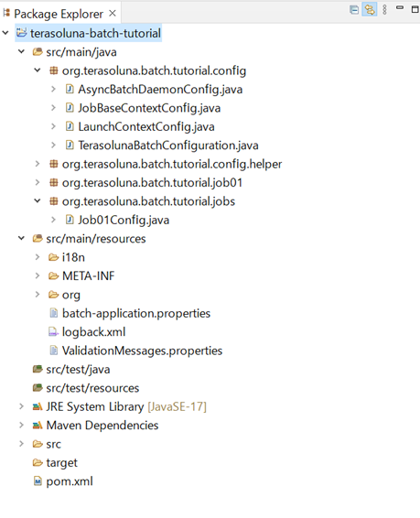Minimize the Package Explorer view
The height and width of the screenshot is (518, 420).
pos(400,7)
